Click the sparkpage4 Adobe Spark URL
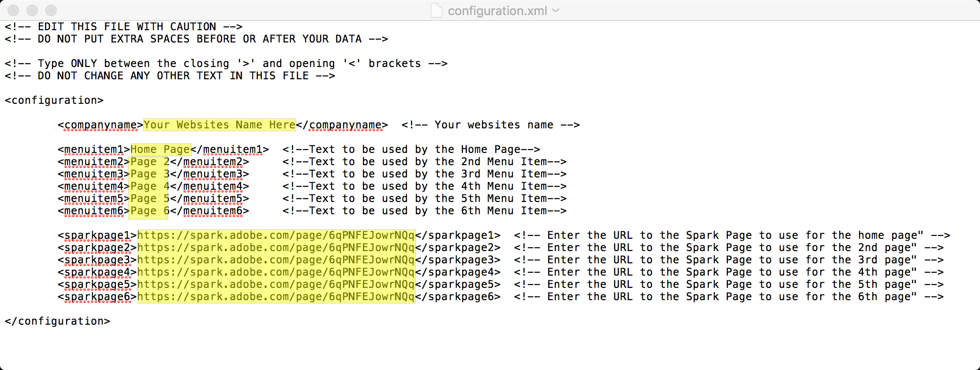The width and height of the screenshot is (980, 370). coord(276,272)
